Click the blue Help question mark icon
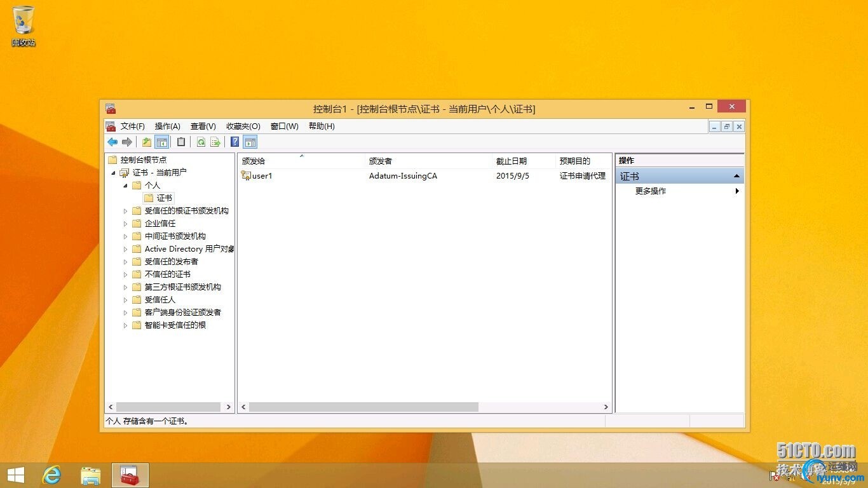 pos(235,142)
